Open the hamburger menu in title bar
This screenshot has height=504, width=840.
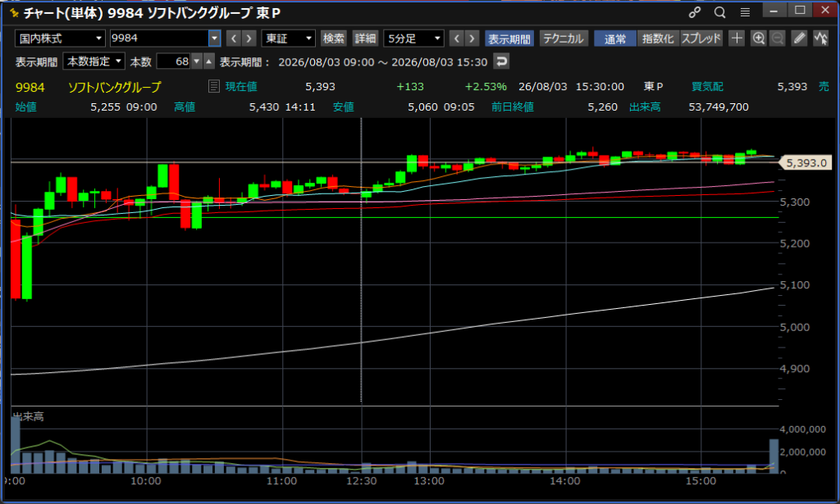click(x=745, y=11)
